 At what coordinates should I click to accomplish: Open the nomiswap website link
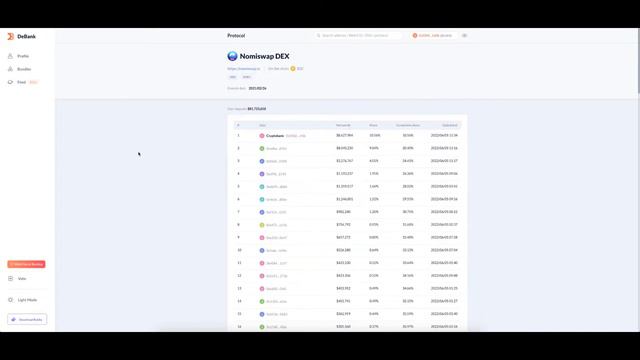click(244, 69)
